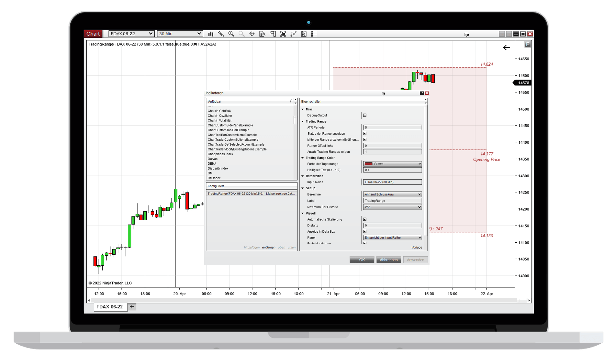Select the pencil drawing tools icon
The width and height of the screenshot is (615, 364).
pos(221,34)
